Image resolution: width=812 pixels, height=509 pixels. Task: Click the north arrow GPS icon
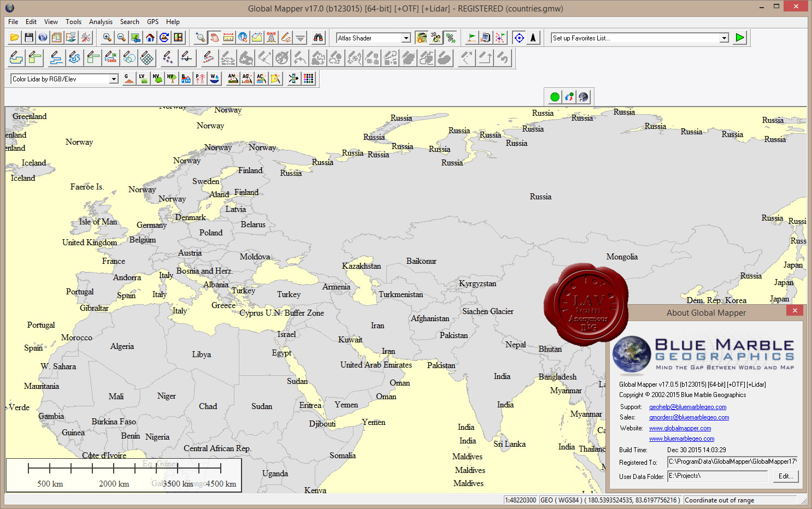click(x=533, y=38)
